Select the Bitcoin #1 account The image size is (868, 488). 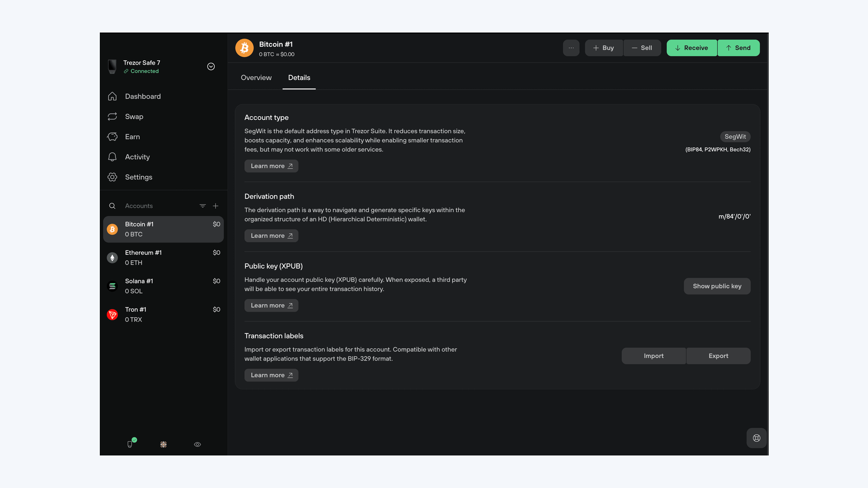(x=163, y=229)
